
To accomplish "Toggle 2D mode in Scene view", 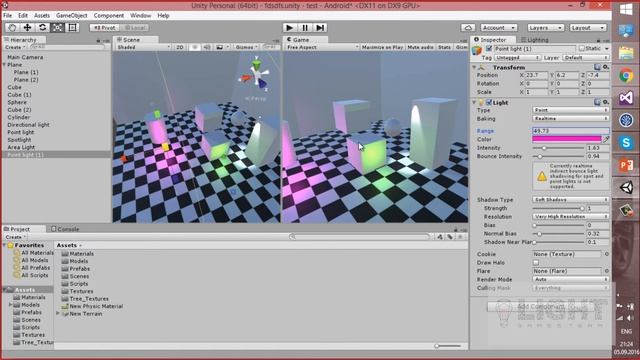I will [x=180, y=47].
